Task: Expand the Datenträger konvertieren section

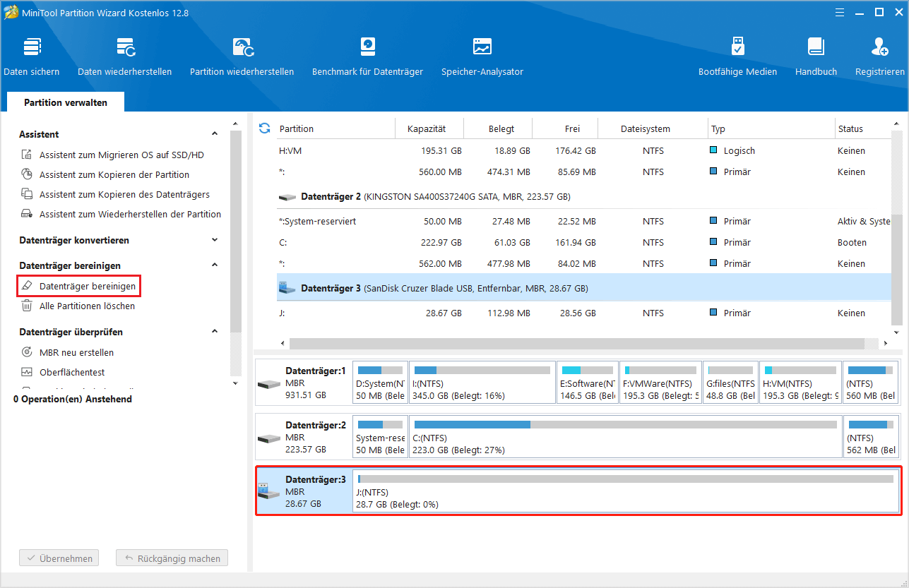Action: 215,240
